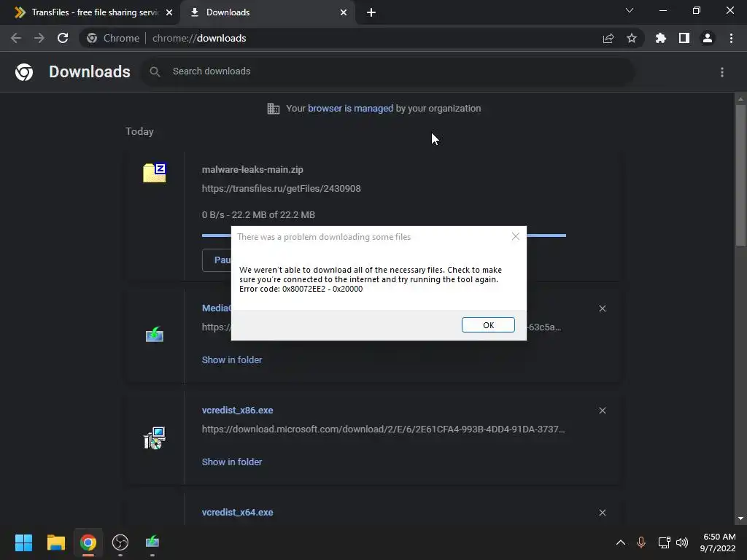This screenshot has width=747, height=560.
Task: Open Chrome's three-dot main menu
Action: [x=731, y=38]
